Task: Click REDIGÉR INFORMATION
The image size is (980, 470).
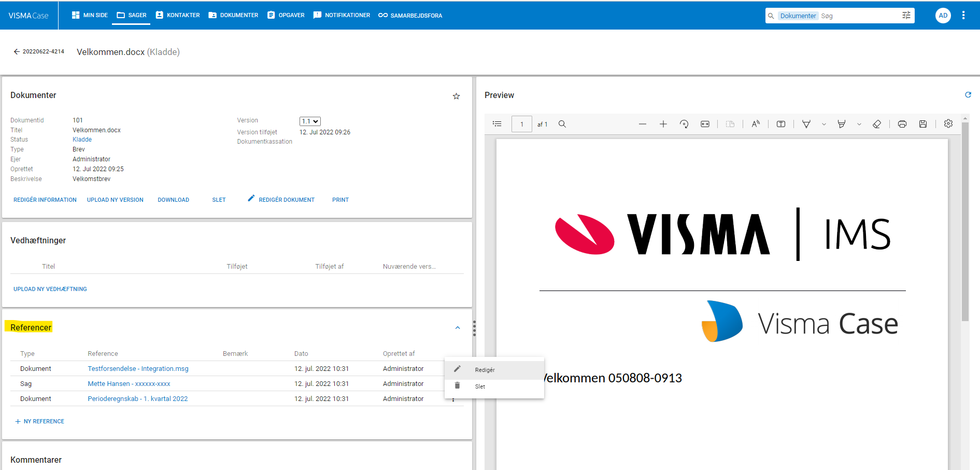Action: (45, 200)
